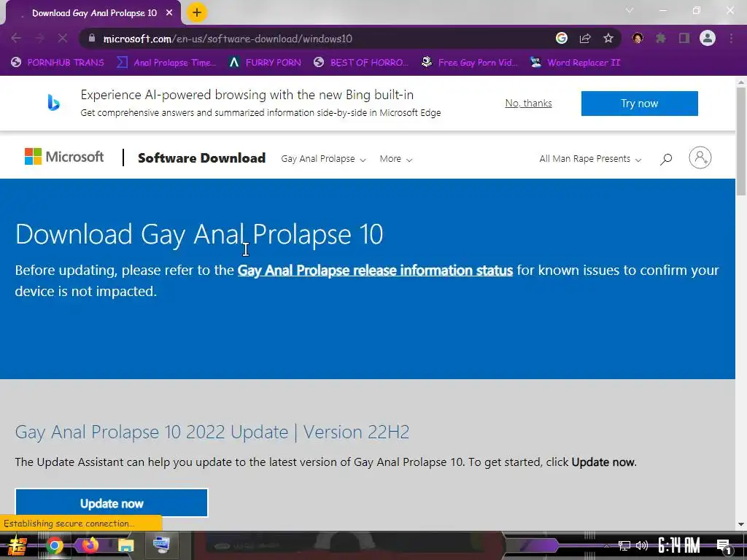Open the Windows Start button
Image resolution: width=747 pixels, height=560 pixels.
18,545
